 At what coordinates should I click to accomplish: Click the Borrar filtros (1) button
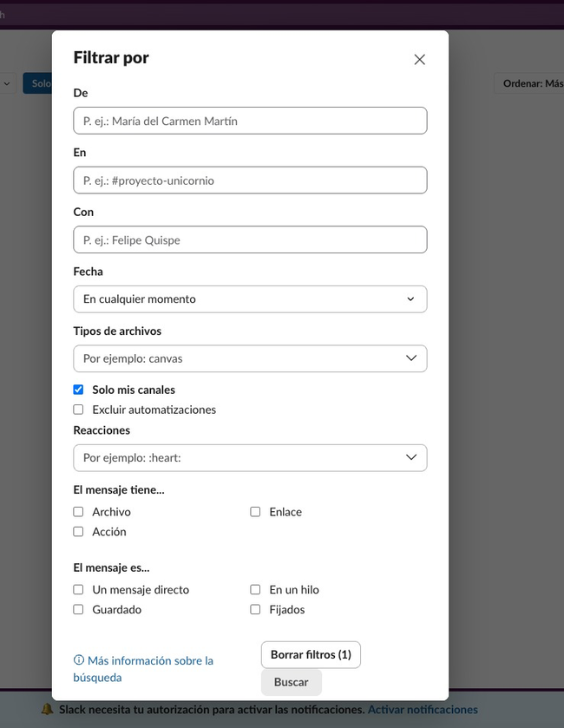tap(311, 654)
